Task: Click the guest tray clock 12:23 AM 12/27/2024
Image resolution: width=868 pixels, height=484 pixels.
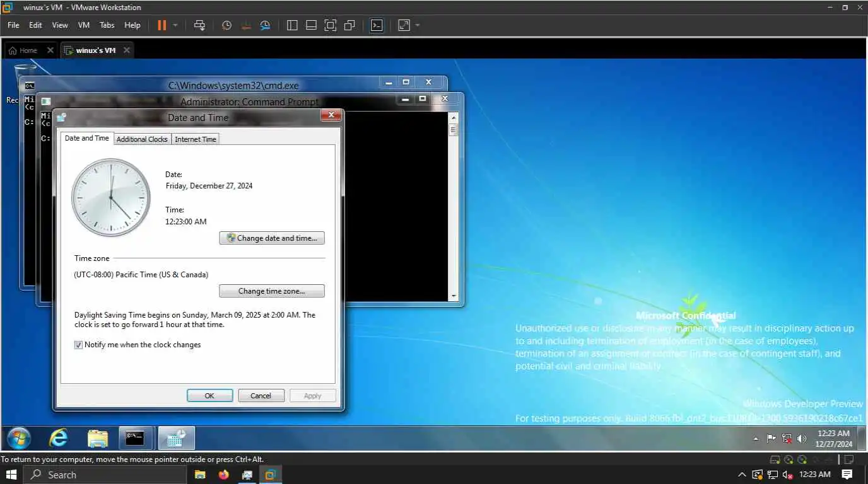Action: click(833, 439)
